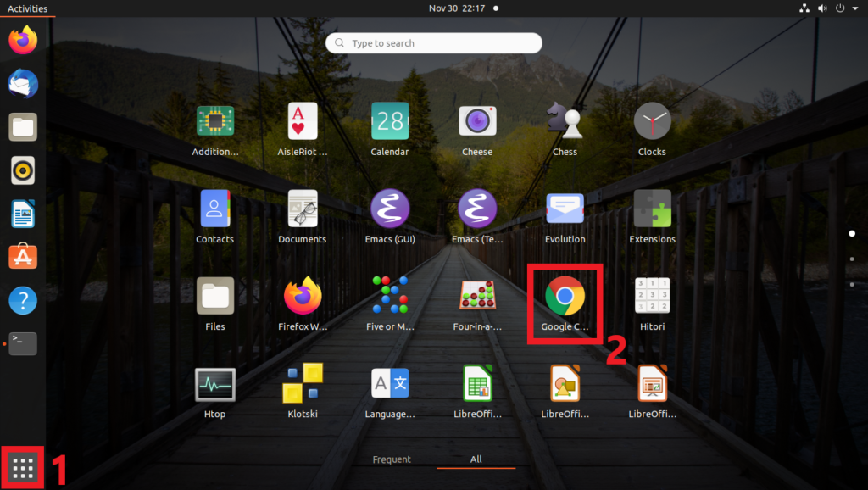This screenshot has height=490, width=868.
Task: Open the Klotski puzzle game
Action: [x=303, y=384]
